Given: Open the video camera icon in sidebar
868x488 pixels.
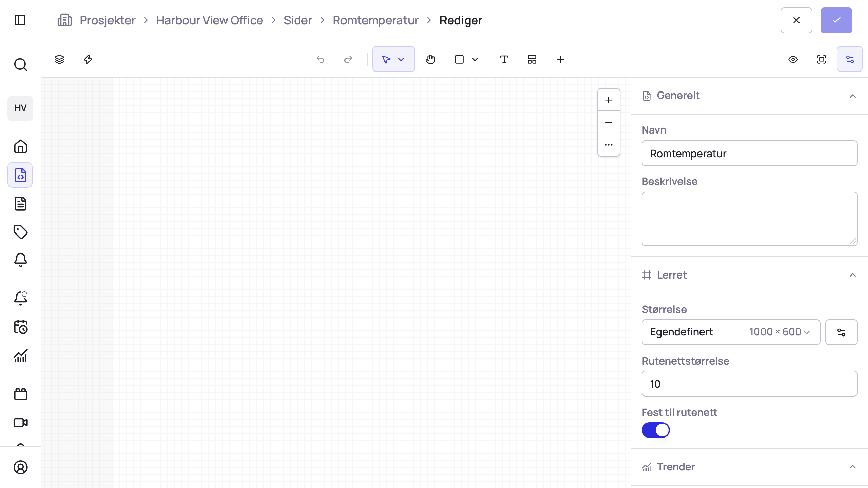Looking at the screenshot, I should pos(20,423).
